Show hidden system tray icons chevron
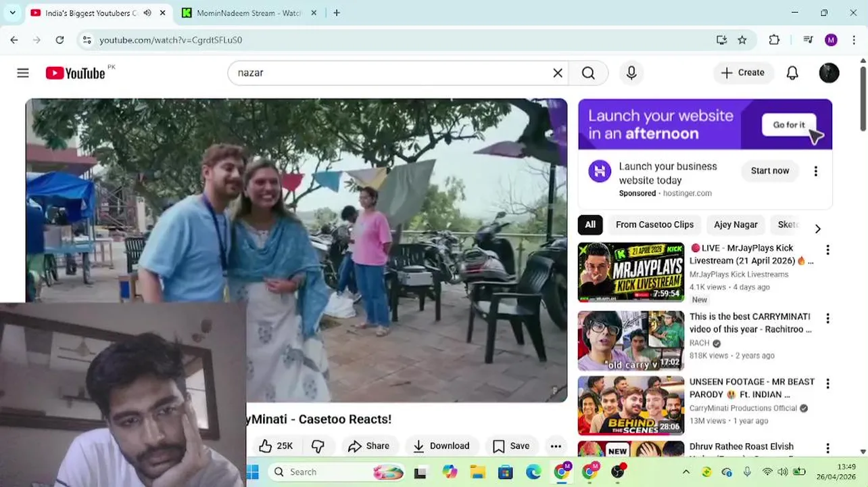Viewport: 868px width, 487px height. (686, 472)
